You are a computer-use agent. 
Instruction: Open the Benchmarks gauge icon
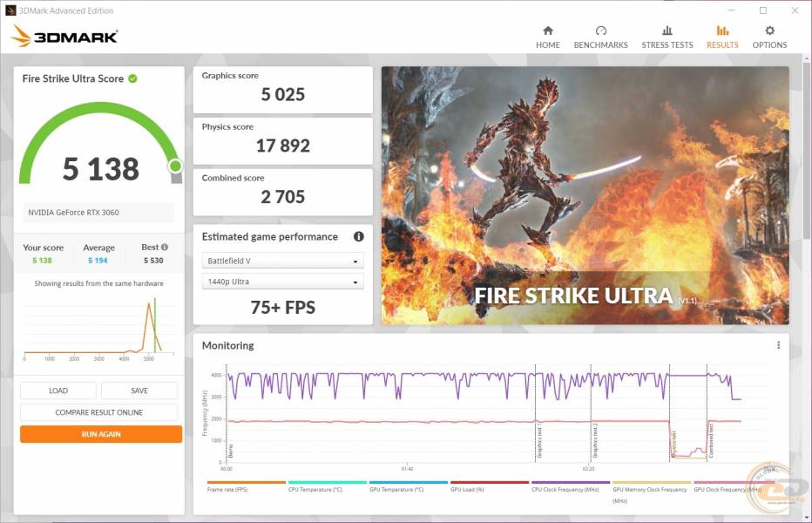pos(600,31)
